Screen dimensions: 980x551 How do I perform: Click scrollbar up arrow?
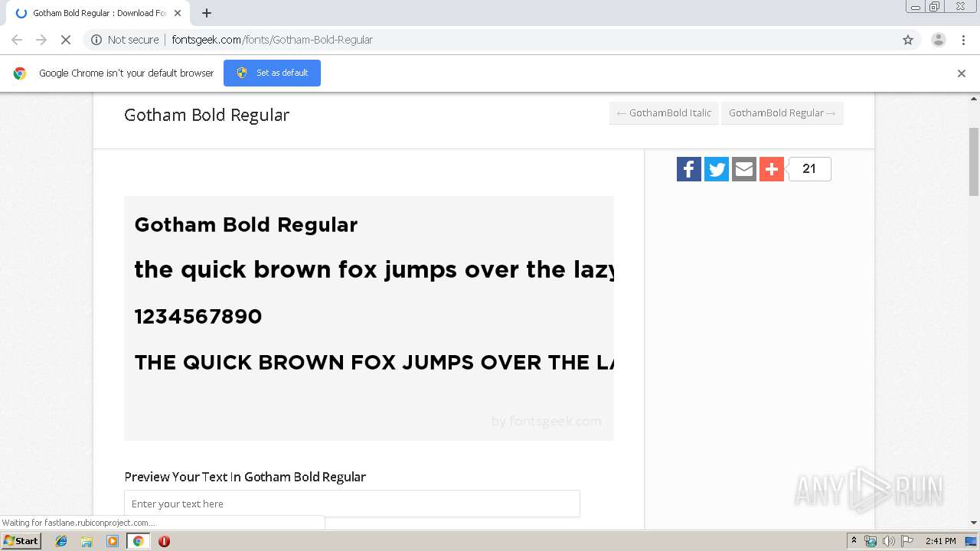pos(974,99)
